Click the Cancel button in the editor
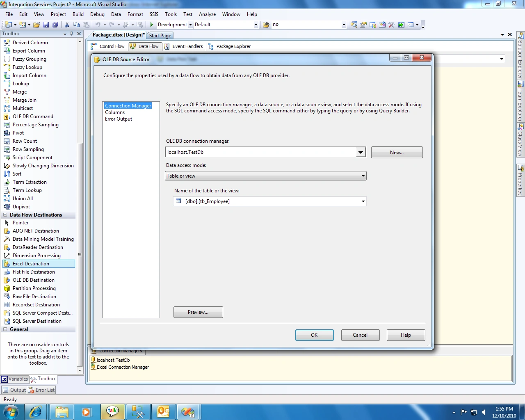 click(x=360, y=335)
